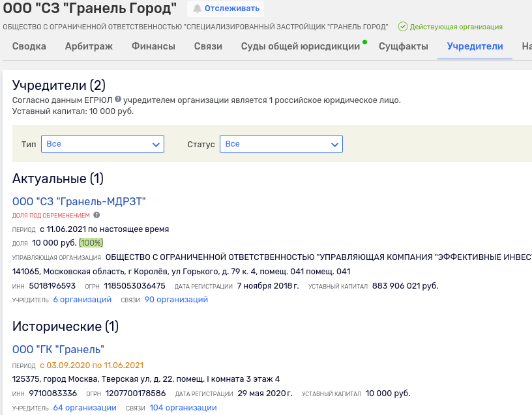
Task: Click the Исторические (1) heading
Action: click(x=65, y=326)
